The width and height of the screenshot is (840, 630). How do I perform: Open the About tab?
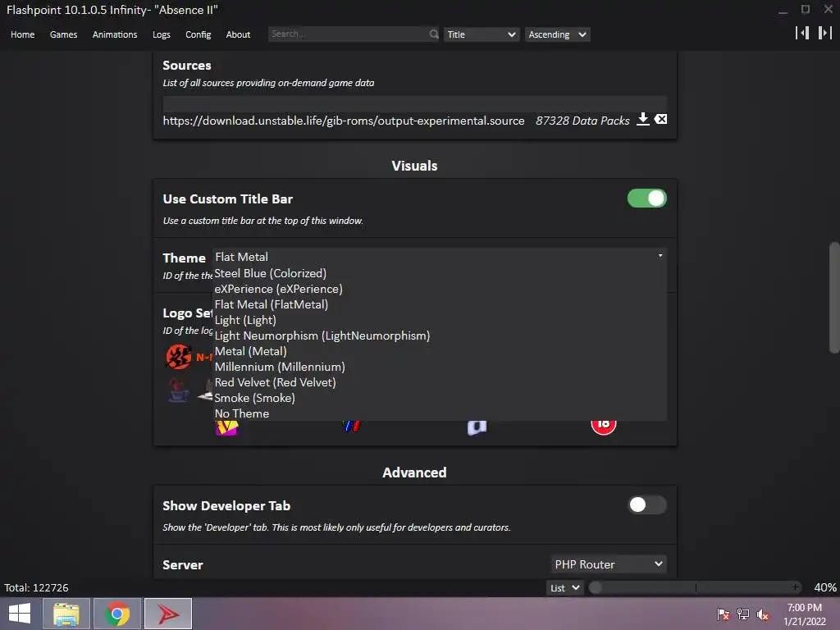click(x=238, y=34)
